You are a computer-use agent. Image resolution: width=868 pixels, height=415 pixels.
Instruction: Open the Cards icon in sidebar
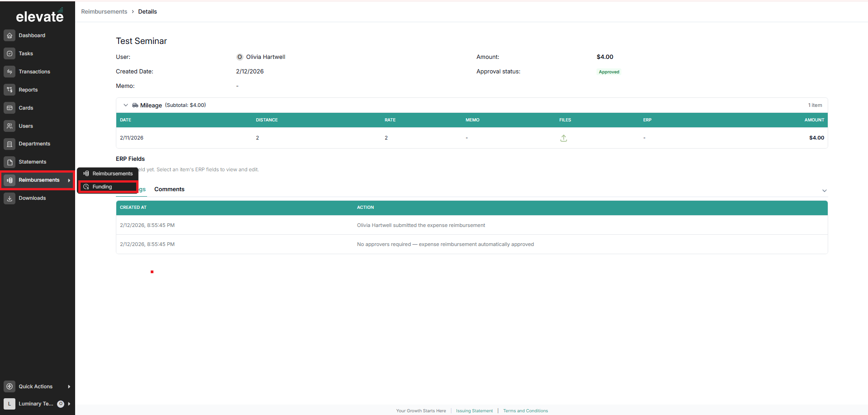[10, 108]
